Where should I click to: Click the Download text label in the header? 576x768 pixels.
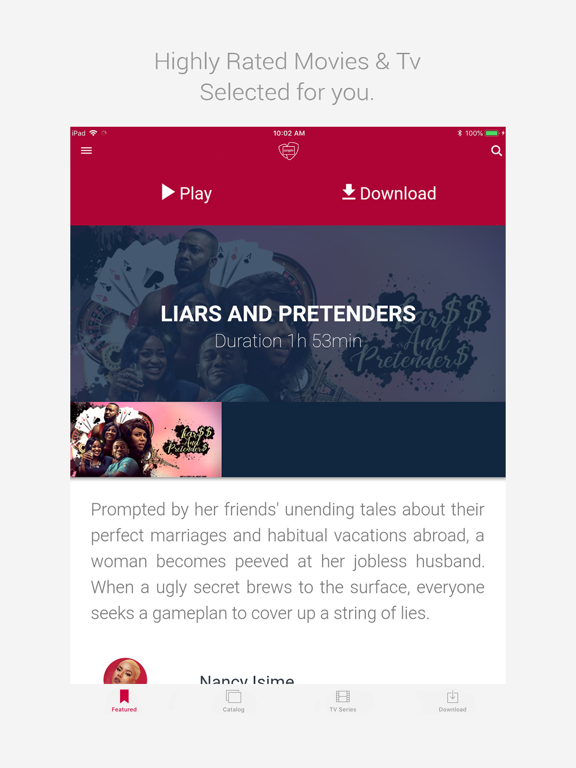398,193
